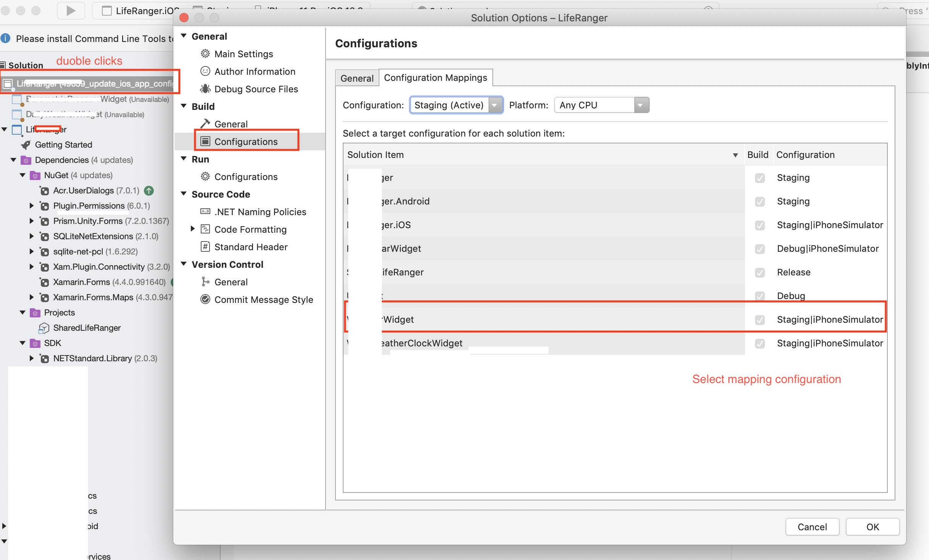
Task: Click the info icon in the Command Line Tools notice
Action: pyautogui.click(x=5, y=39)
